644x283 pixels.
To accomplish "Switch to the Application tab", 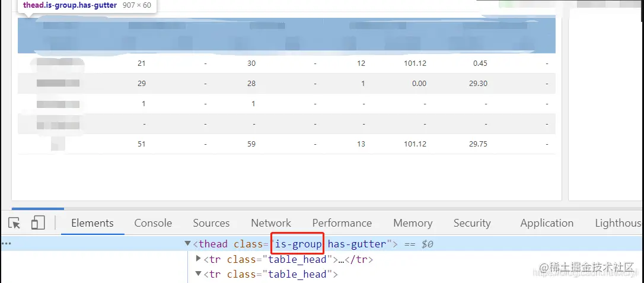I will (x=547, y=223).
